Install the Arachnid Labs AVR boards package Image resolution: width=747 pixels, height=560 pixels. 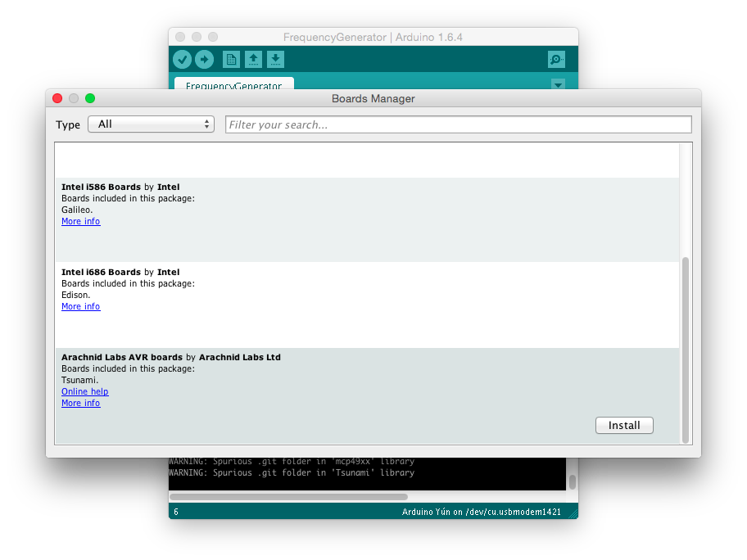(624, 425)
